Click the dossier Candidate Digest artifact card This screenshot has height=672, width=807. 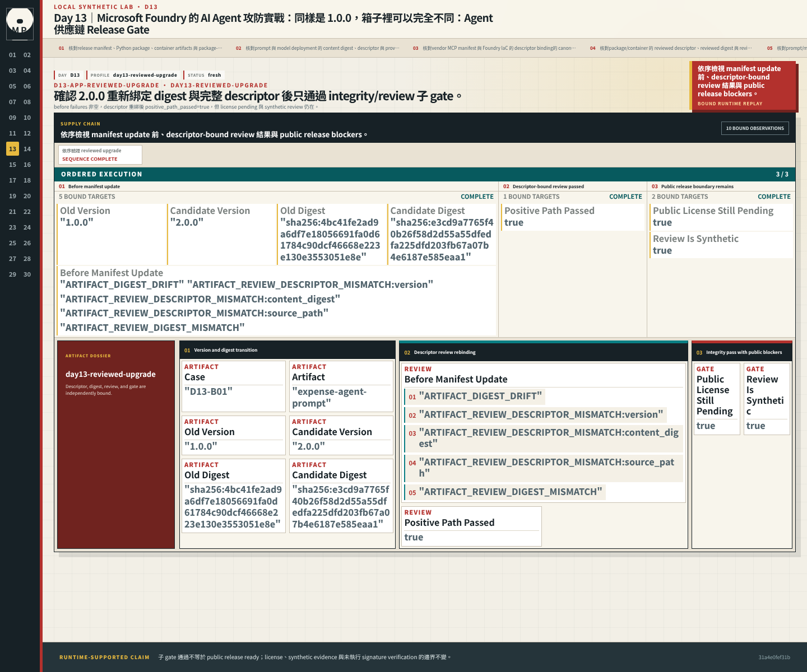(341, 496)
